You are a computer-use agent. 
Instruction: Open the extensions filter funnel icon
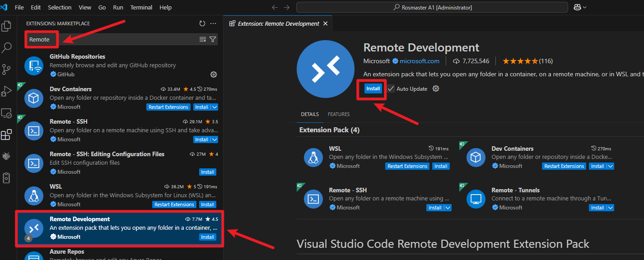pyautogui.click(x=213, y=39)
